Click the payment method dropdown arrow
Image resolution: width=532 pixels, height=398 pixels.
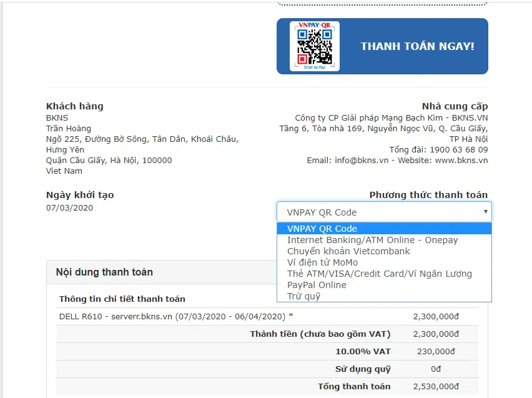point(486,212)
